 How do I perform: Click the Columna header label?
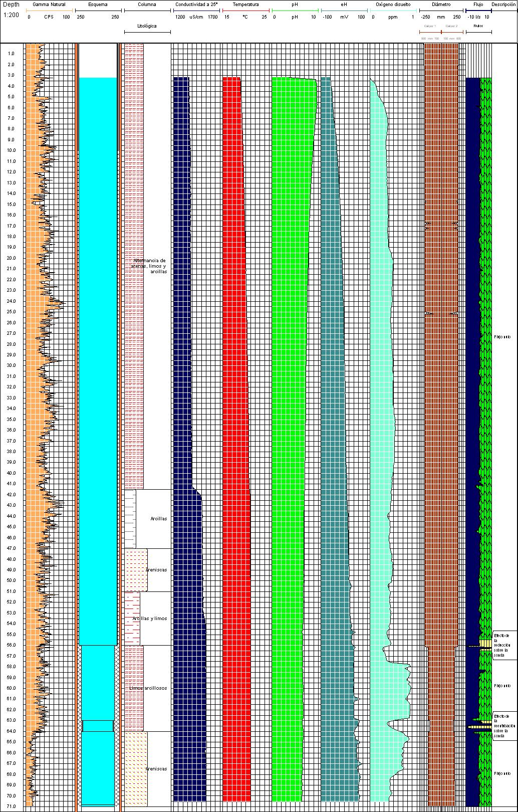(147, 5)
